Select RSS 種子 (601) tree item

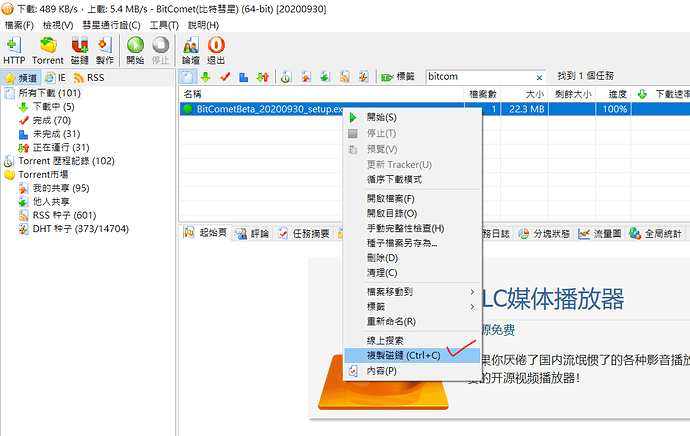(x=64, y=215)
